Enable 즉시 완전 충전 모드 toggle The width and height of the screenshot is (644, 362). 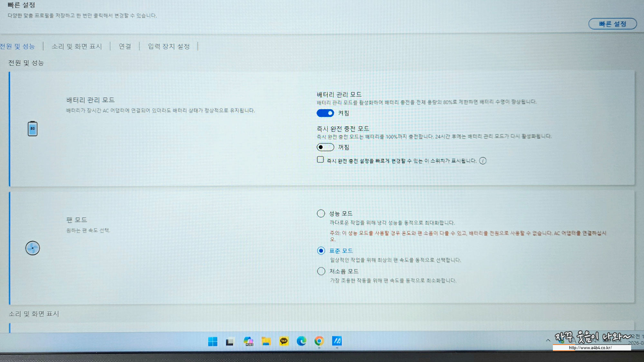click(325, 147)
